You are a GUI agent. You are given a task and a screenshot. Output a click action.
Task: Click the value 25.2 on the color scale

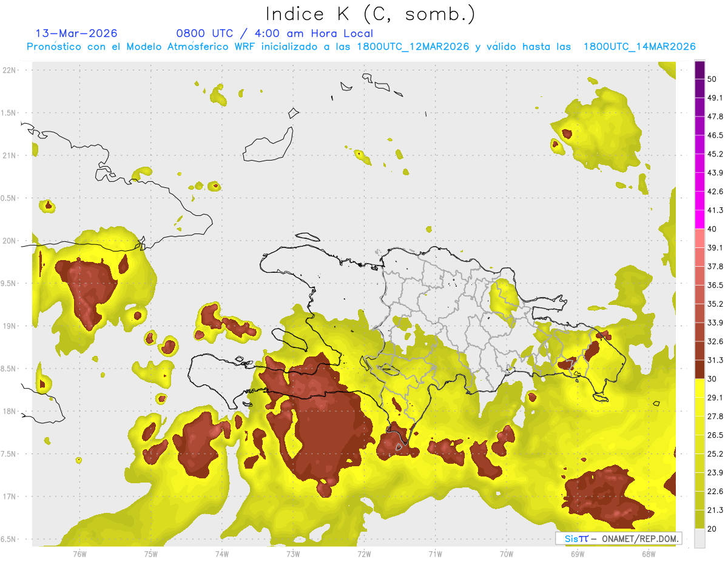pyautogui.click(x=715, y=454)
